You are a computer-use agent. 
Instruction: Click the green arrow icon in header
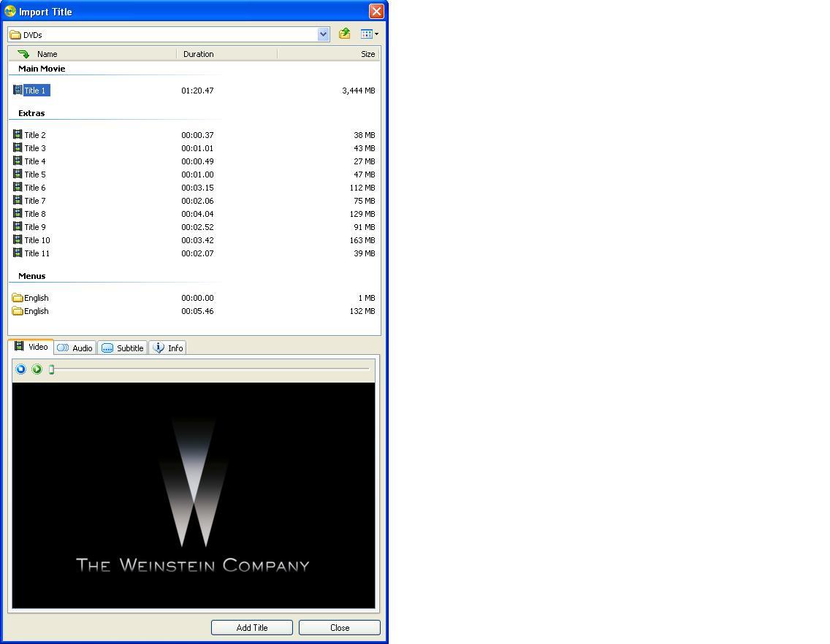coord(23,54)
